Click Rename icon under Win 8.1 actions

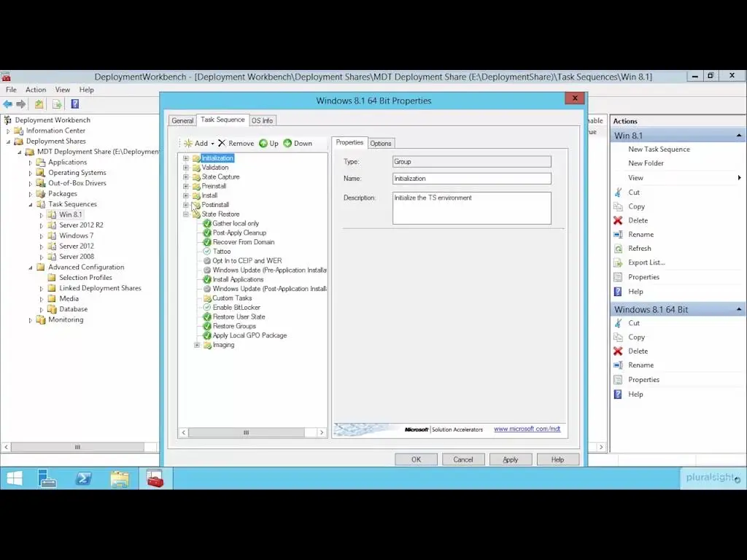(618, 234)
